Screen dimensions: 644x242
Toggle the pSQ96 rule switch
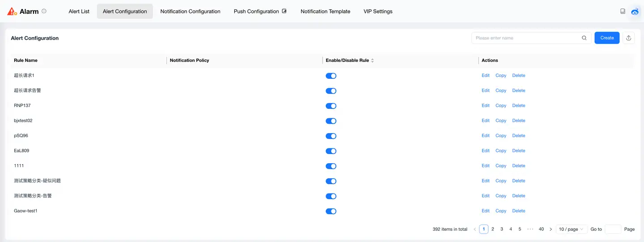point(331,136)
